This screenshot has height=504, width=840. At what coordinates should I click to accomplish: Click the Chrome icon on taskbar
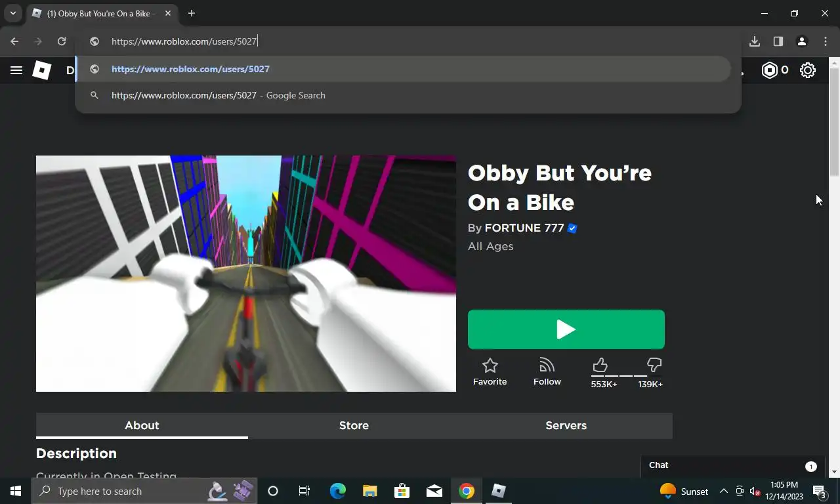click(x=467, y=491)
